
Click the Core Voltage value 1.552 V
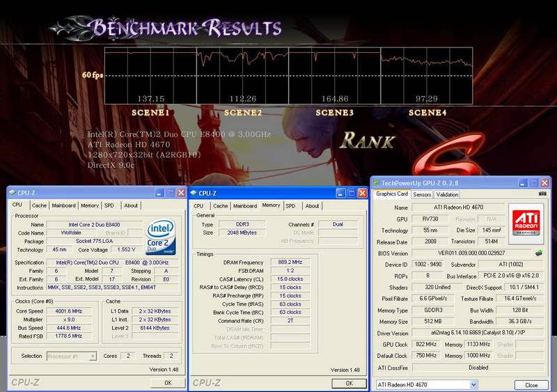point(126,249)
